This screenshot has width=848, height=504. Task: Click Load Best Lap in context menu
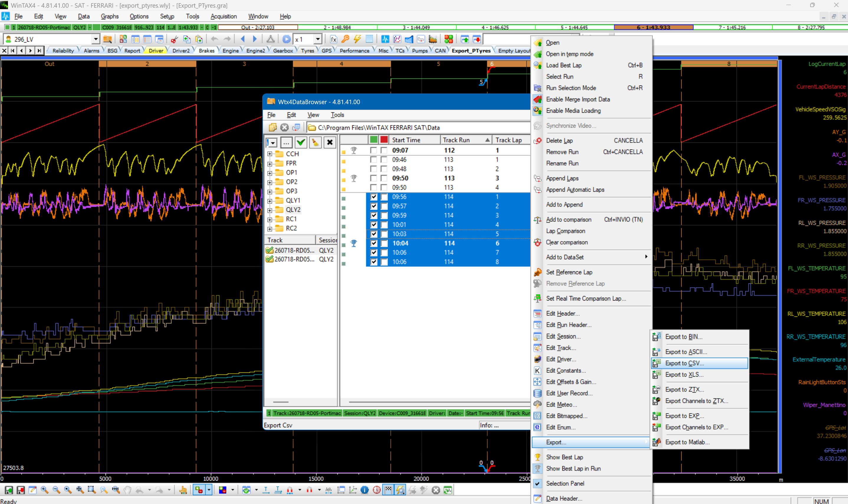pos(591,65)
